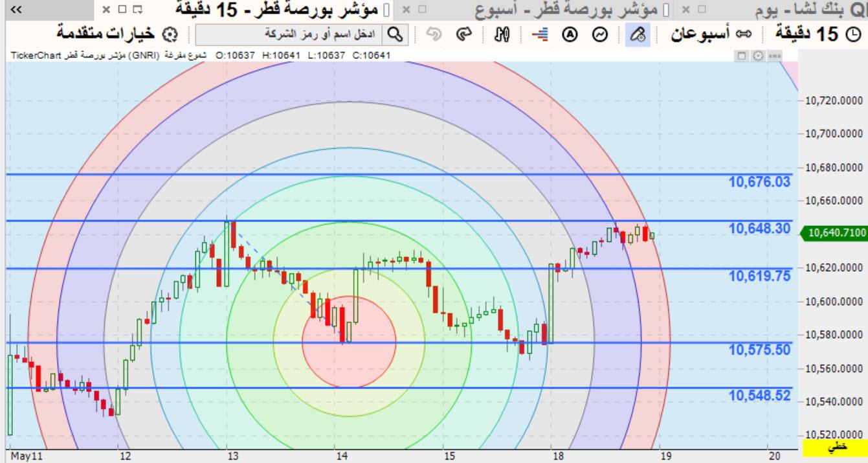Screen dimensions: 868x463
Task: Click the C:10641 close value
Action: (372, 56)
